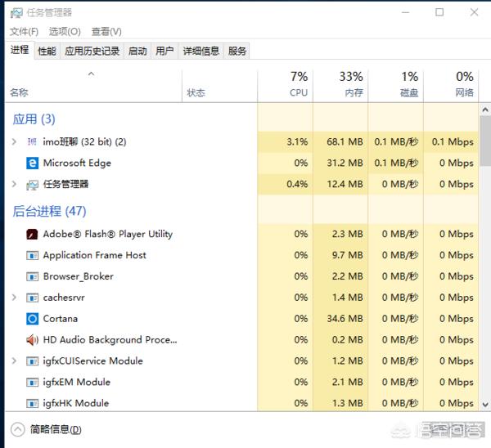Click the 31.2 MB memory cell
The width and height of the screenshot is (491, 448).
(x=340, y=163)
